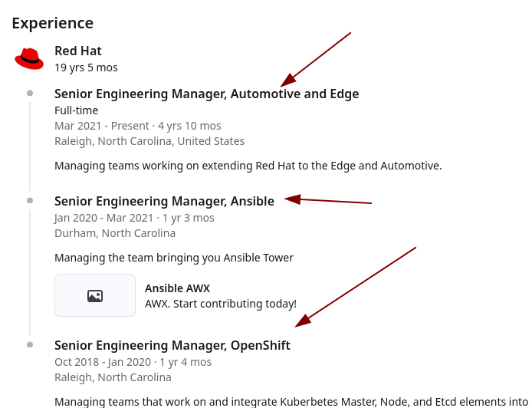Screen dimensions: 532x408
Task: Click the Red Hat company logo
Action: (29, 58)
